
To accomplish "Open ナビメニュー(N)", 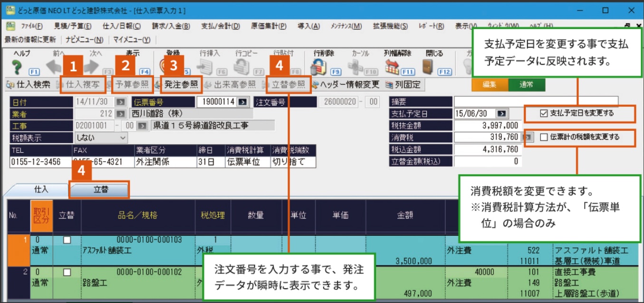I will pos(85,39).
